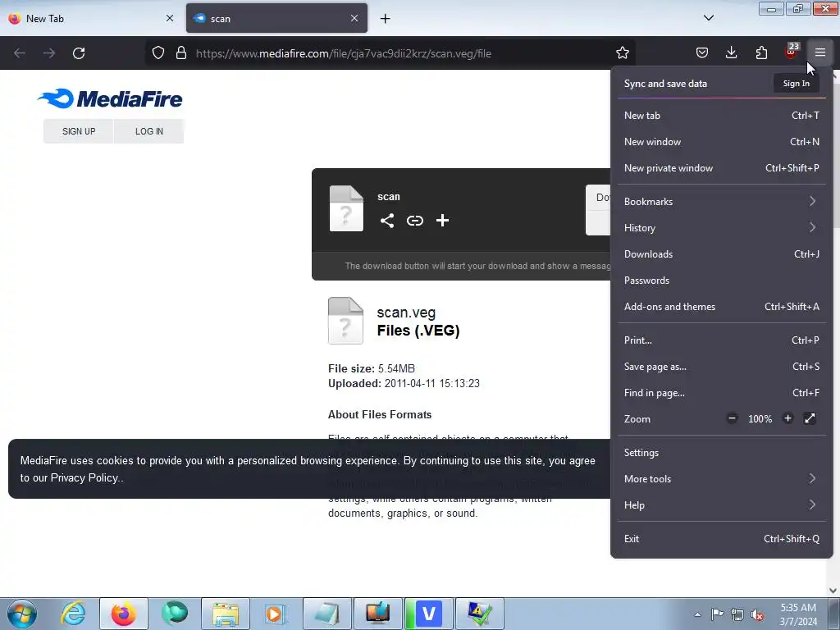Open Passwords from the menu

point(721,281)
